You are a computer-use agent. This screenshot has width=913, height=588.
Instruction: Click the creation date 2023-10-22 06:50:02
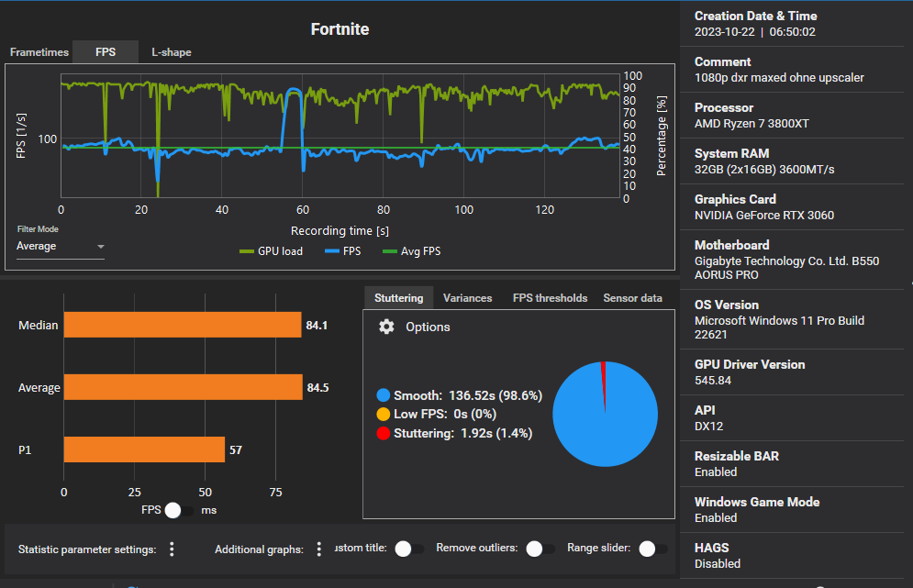point(755,32)
